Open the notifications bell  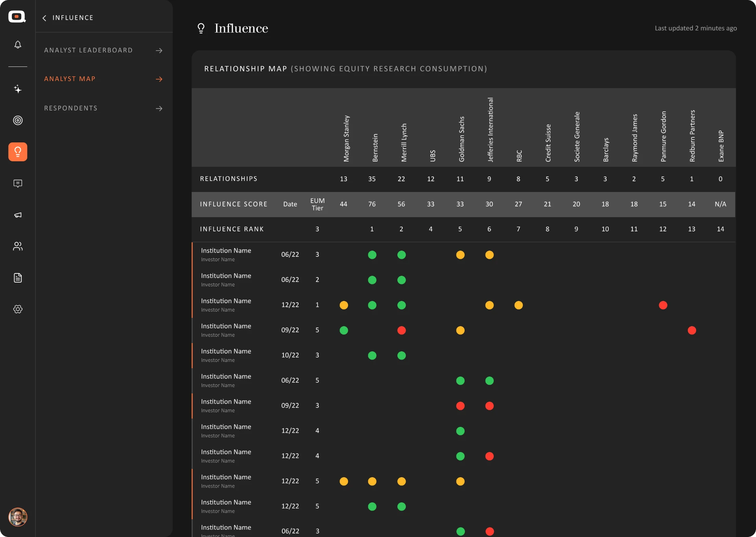pyautogui.click(x=18, y=44)
